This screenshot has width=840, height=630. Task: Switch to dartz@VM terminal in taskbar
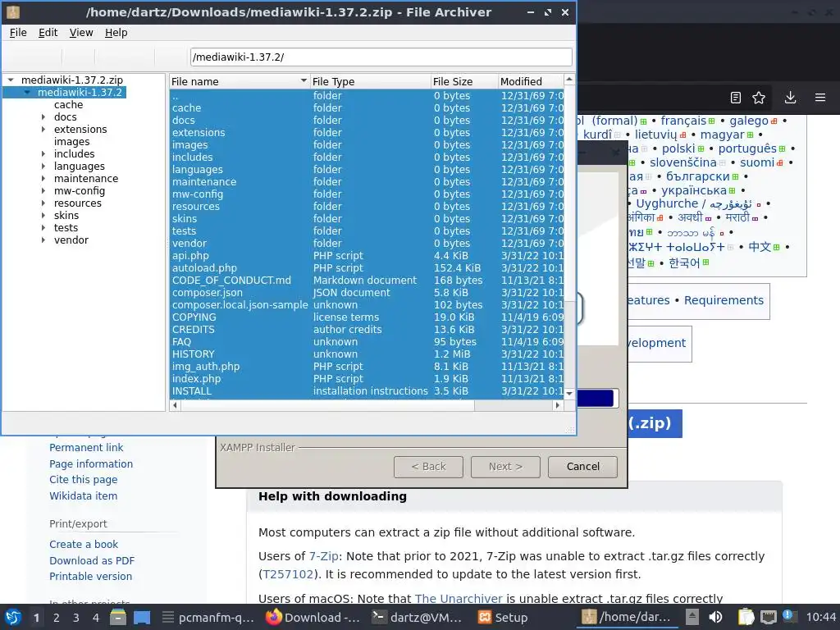417,617
